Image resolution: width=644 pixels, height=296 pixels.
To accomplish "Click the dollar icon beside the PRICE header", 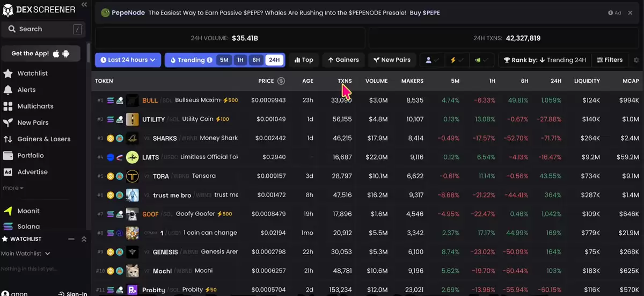I will [281, 81].
